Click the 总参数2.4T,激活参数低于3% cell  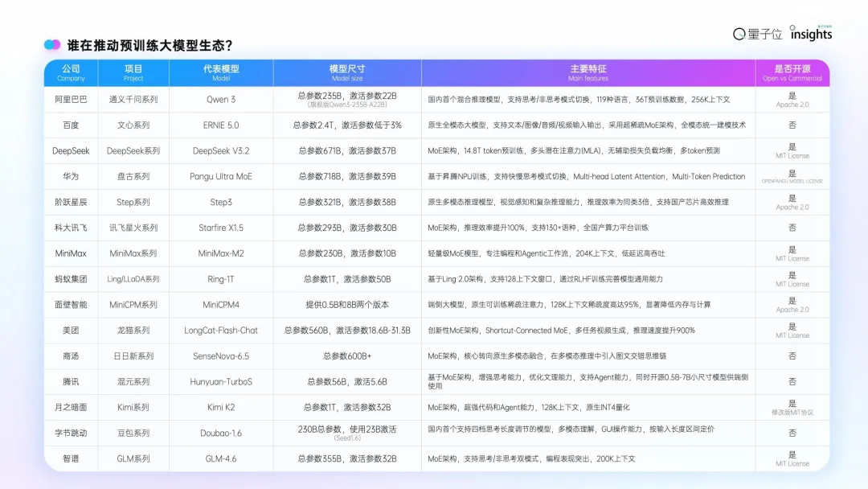tap(347, 125)
